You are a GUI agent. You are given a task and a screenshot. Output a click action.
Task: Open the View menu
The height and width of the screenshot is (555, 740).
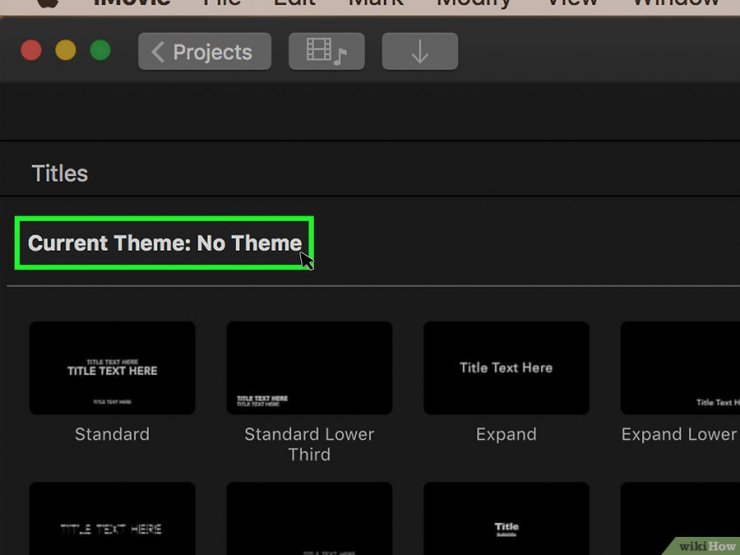tap(572, 3)
